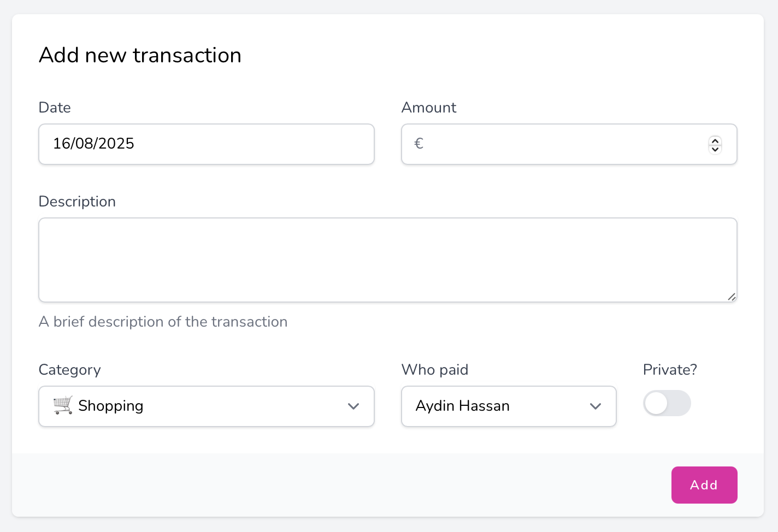Click the Category dropdown chevron arrow
Image resolution: width=778 pixels, height=532 pixels.
coord(353,406)
